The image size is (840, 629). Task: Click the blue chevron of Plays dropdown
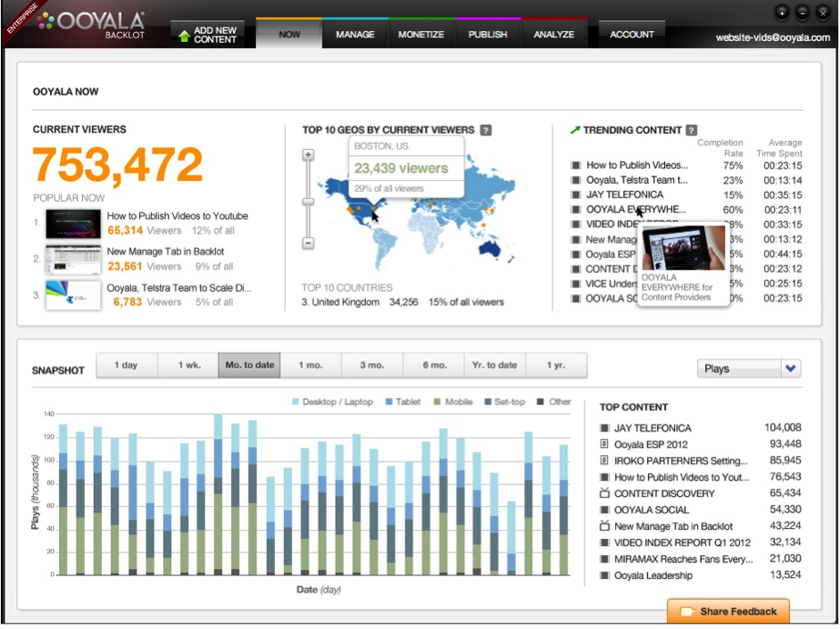(791, 368)
